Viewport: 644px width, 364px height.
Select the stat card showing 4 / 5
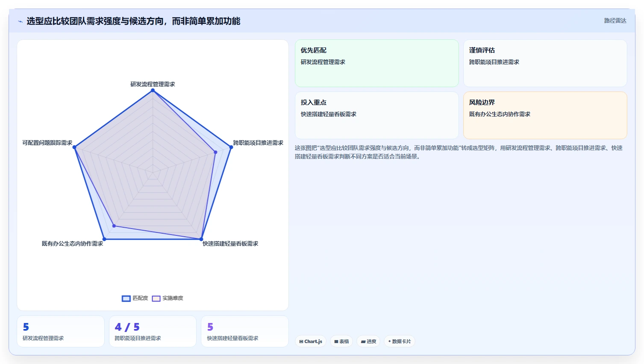click(x=153, y=332)
